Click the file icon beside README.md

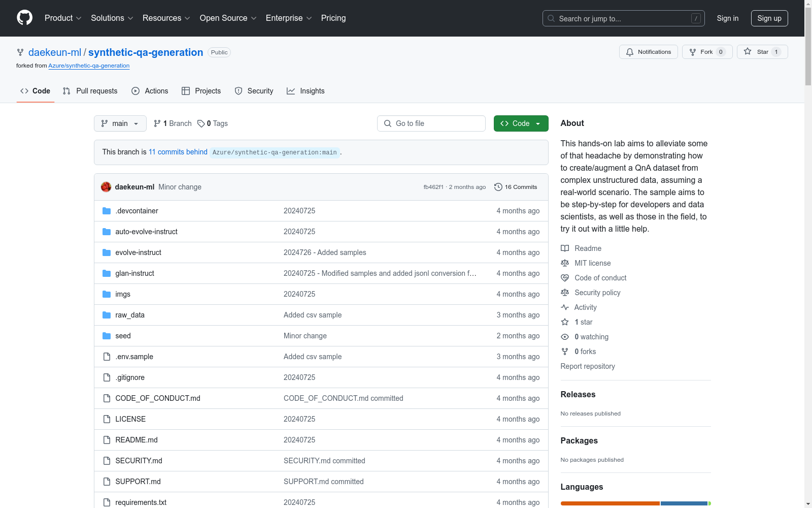[x=107, y=440]
